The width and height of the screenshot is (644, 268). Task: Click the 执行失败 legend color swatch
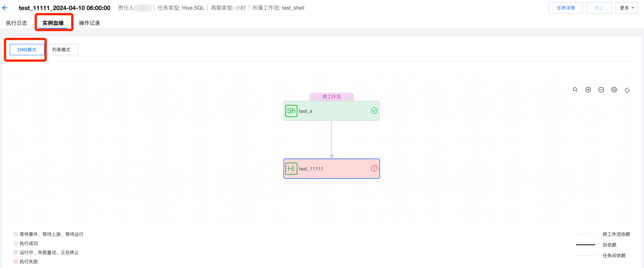point(16,261)
